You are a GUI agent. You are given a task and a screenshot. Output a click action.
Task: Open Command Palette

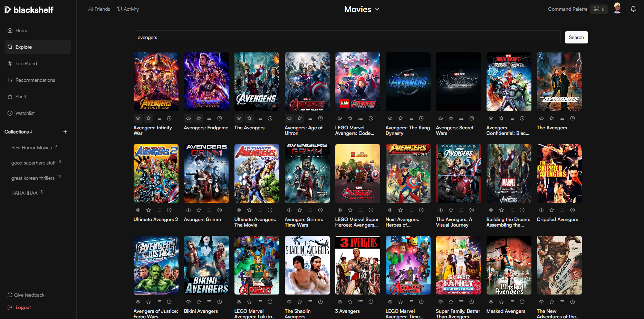[577, 9]
